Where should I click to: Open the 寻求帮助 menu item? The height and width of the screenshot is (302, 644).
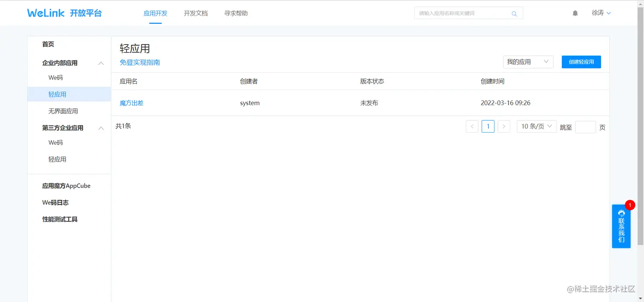coord(236,13)
